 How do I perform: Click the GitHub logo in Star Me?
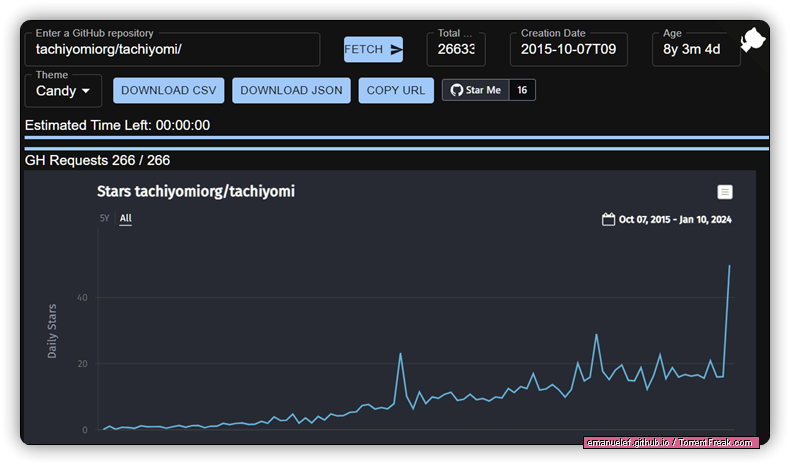[x=456, y=90]
